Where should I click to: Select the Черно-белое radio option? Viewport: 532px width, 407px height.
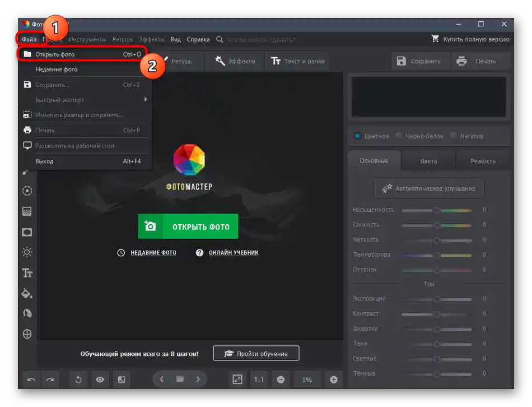(x=398, y=136)
